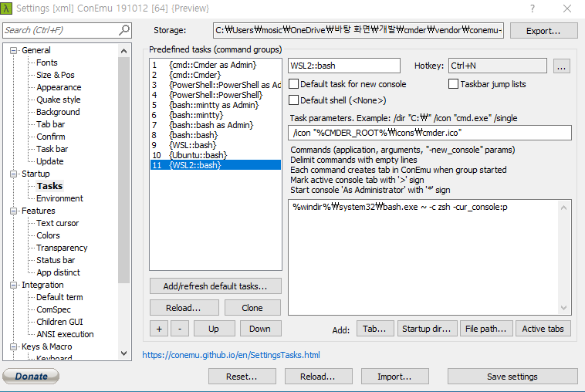Collapse the Integration tree node

coord(13,285)
